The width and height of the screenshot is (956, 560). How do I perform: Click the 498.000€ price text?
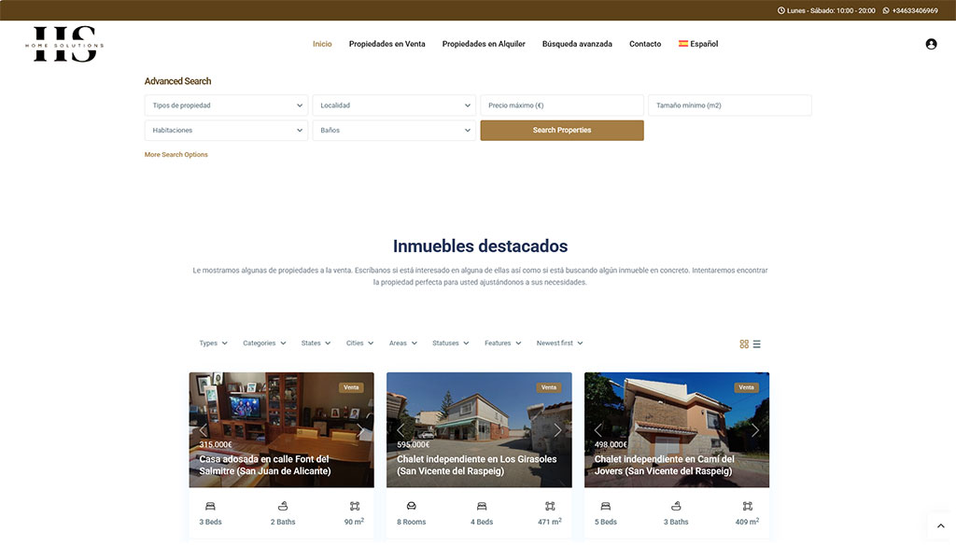coord(611,445)
